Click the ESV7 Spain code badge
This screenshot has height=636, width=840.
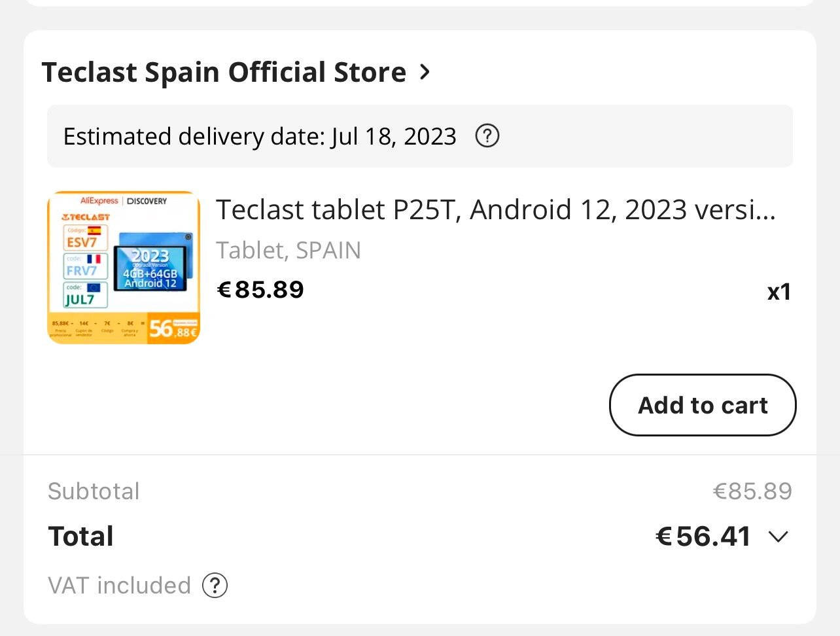tap(85, 238)
